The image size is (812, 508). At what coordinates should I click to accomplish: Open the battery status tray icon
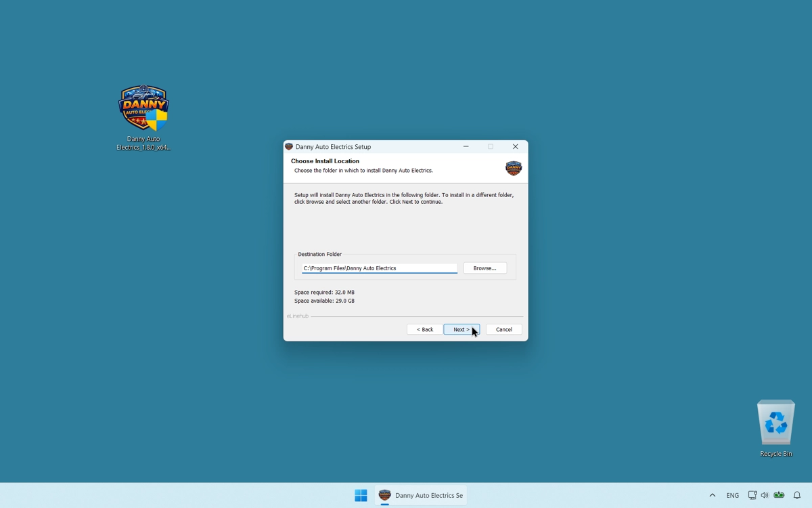tap(779, 495)
